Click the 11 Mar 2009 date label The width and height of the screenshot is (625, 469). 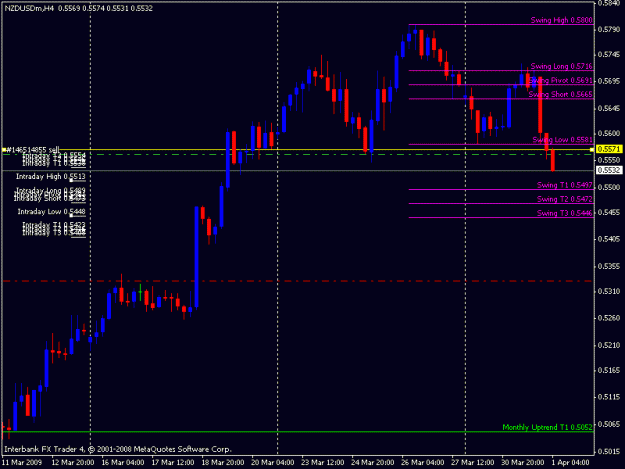click(x=22, y=462)
